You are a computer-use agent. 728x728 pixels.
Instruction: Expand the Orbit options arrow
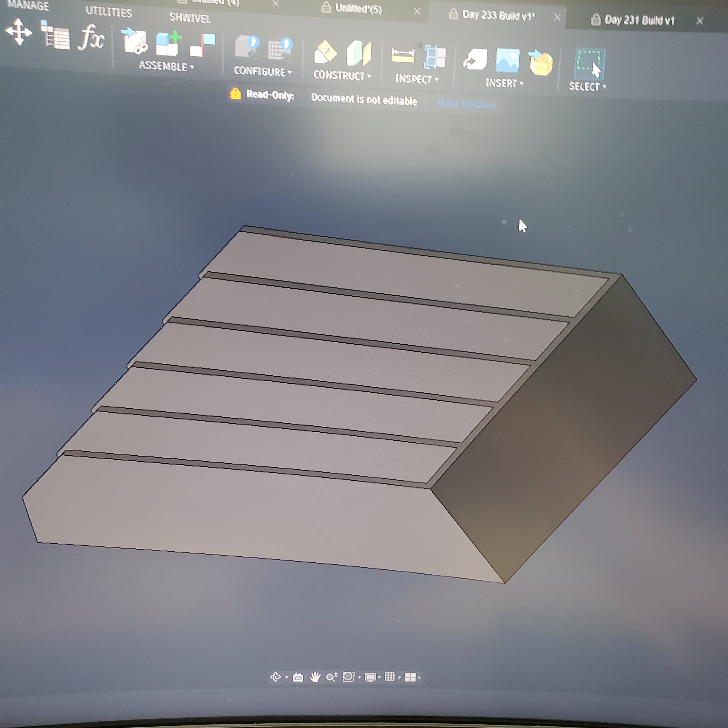pos(287,677)
